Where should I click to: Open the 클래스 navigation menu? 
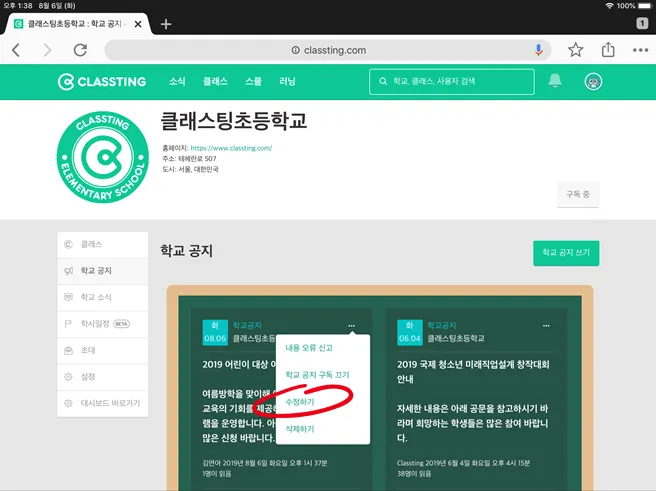coord(215,81)
